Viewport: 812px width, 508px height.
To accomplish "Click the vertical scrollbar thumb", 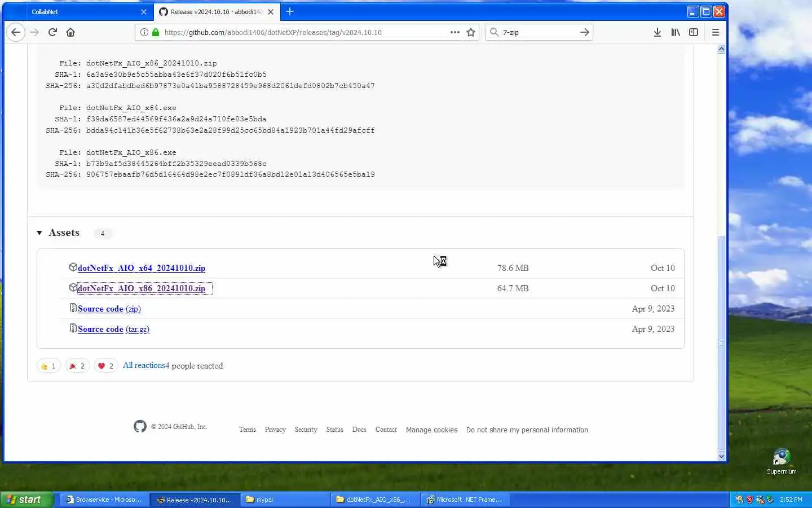I will click(x=721, y=343).
